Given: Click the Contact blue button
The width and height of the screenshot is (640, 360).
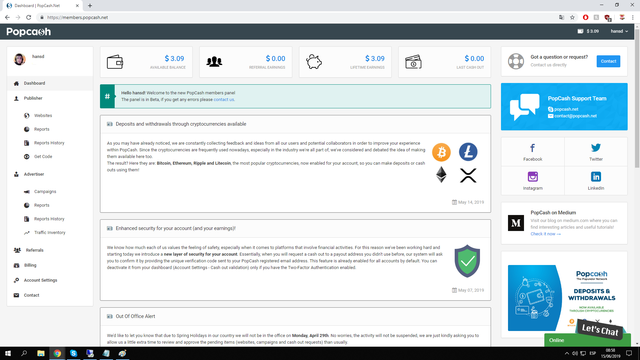Looking at the screenshot, I should (x=608, y=61).
